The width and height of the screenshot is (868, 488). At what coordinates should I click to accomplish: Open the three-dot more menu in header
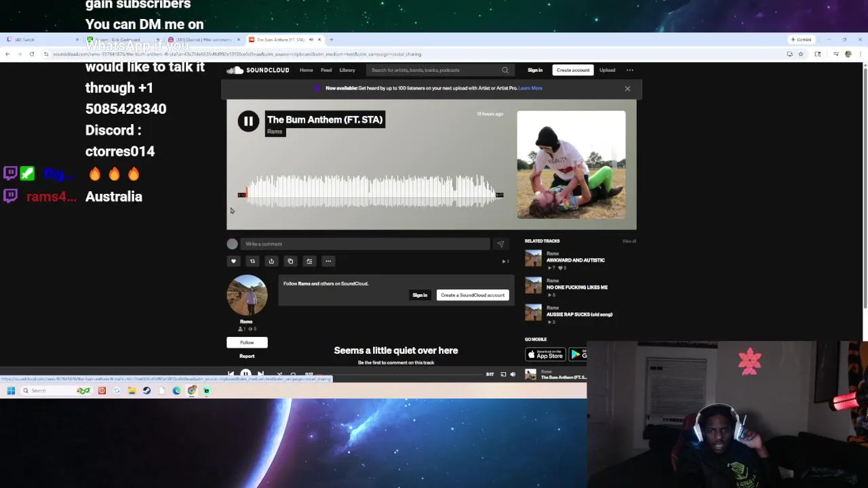pyautogui.click(x=630, y=70)
